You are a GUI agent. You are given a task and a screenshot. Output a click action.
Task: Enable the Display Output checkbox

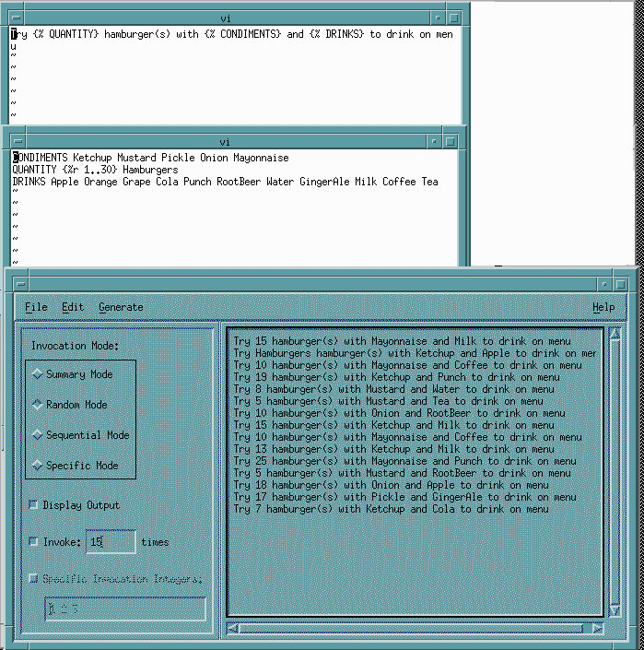click(34, 505)
